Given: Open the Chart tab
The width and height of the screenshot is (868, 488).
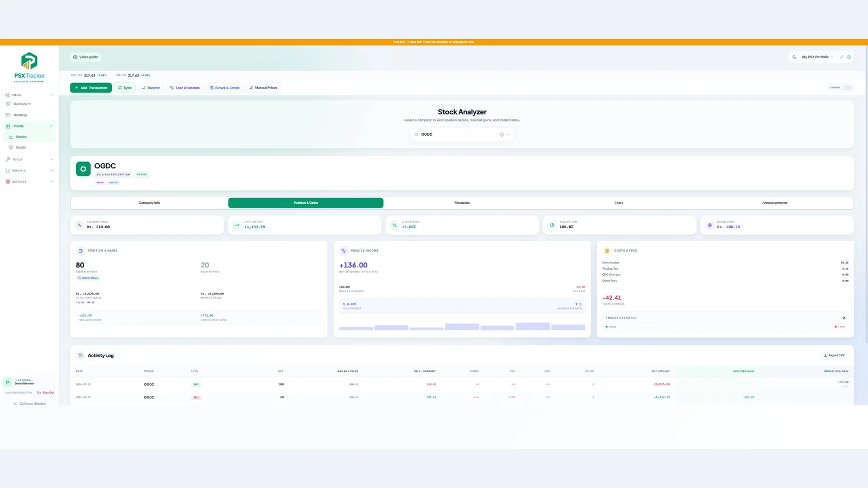Looking at the screenshot, I should click(x=618, y=203).
